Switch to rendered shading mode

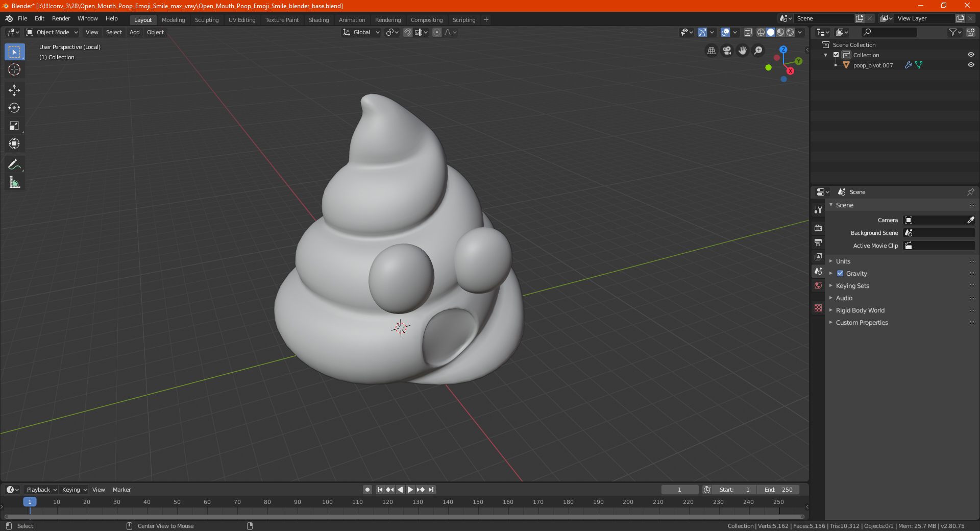tap(790, 32)
